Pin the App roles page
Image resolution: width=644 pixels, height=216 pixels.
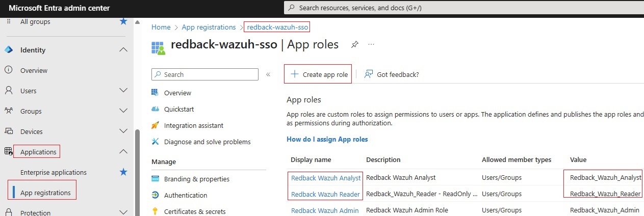point(354,45)
